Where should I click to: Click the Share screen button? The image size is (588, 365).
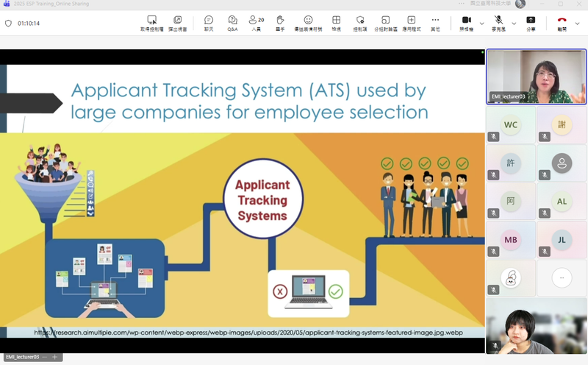(x=531, y=23)
